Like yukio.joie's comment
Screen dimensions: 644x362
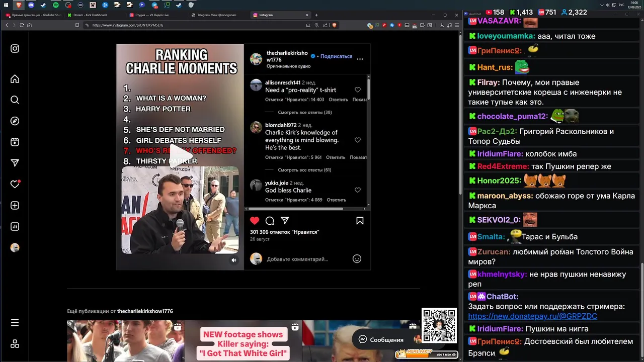click(x=358, y=190)
